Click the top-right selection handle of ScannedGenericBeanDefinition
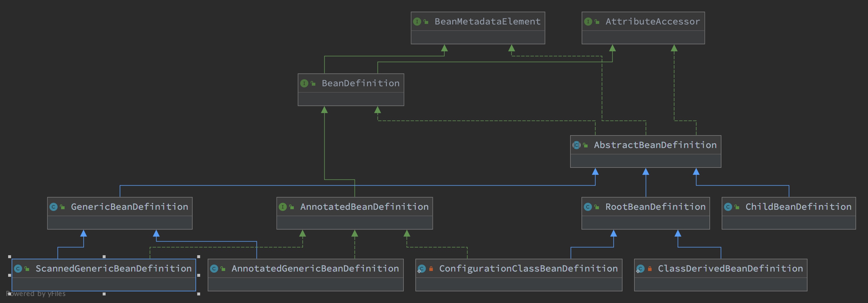This screenshot has width=868, height=303. 198,257
